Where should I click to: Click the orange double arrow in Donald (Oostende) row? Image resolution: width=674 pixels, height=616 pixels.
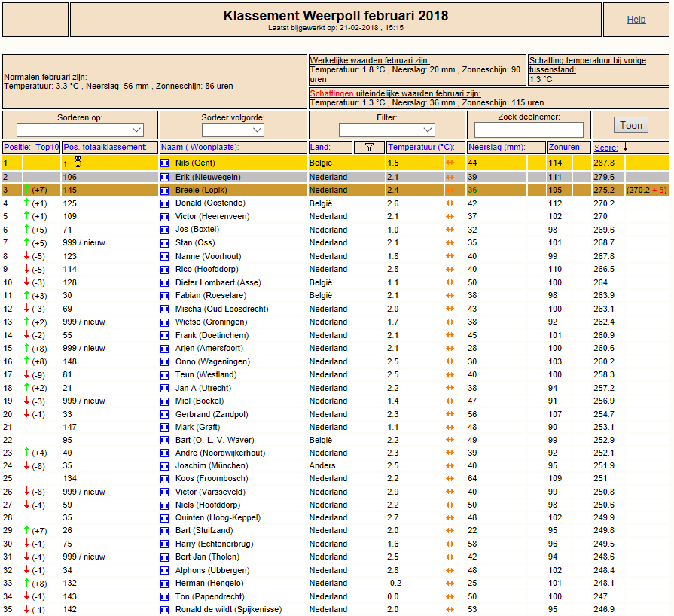click(450, 203)
